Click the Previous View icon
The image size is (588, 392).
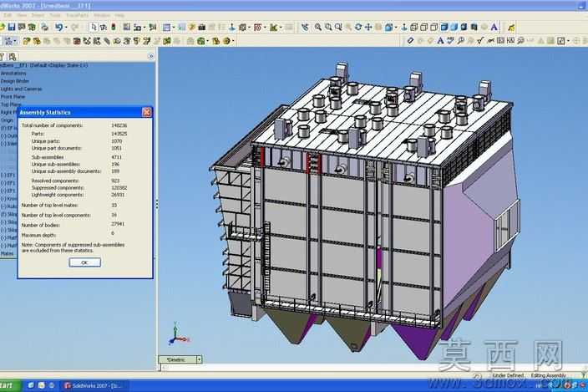305,27
